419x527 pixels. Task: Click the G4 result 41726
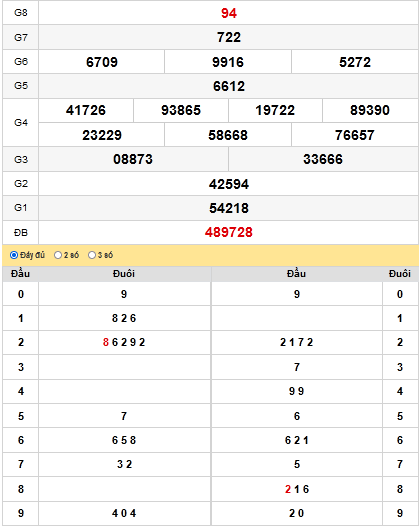[x=86, y=110]
